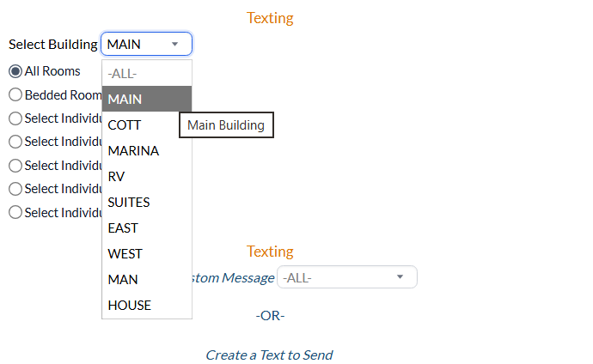The height and width of the screenshot is (364, 593).
Task: Choose last Select Individual radio option
Action: click(15, 212)
